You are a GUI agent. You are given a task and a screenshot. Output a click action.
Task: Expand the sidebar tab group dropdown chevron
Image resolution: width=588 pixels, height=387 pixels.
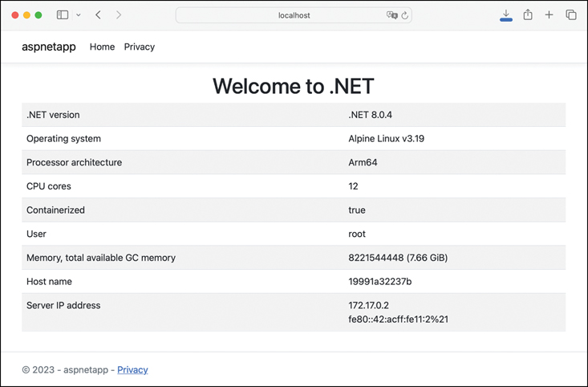tap(78, 15)
